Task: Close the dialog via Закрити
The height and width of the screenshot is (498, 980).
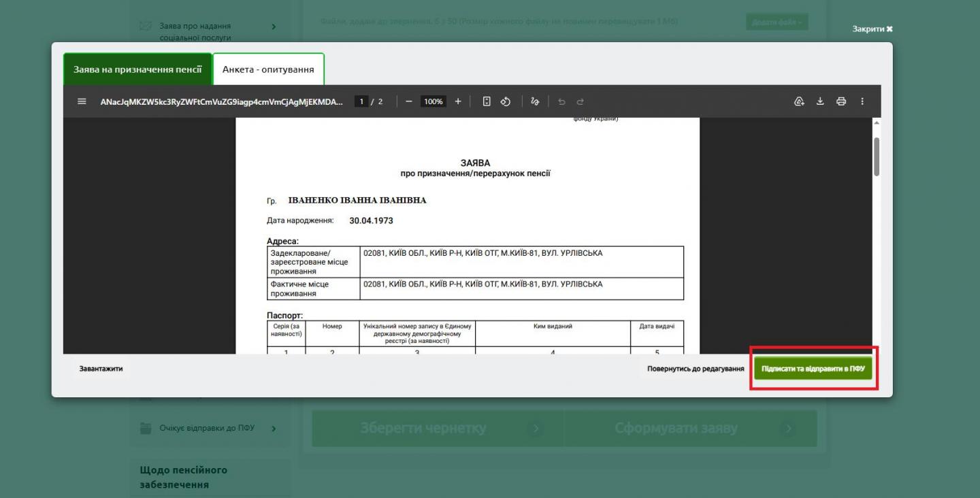Action: click(x=872, y=29)
